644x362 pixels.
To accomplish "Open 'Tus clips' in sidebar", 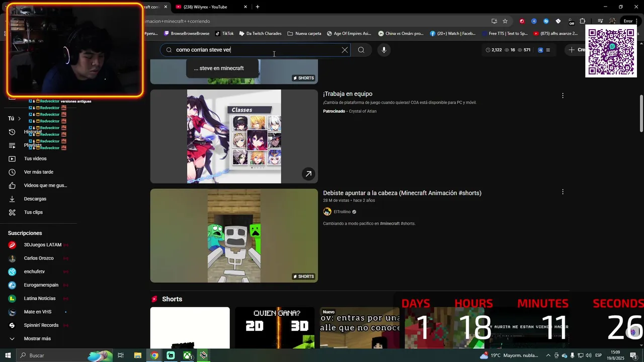I will [x=33, y=212].
